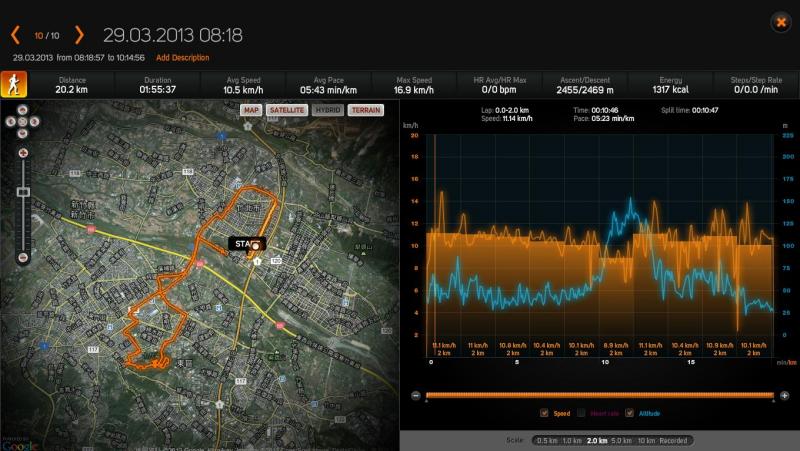Pan the map left
Viewport: 800px width, 451px height.
point(11,121)
